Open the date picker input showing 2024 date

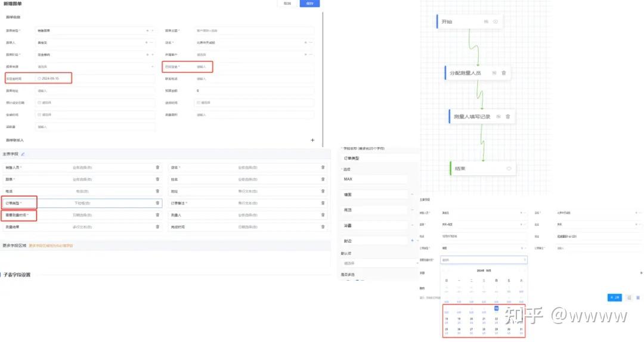[x=54, y=79]
